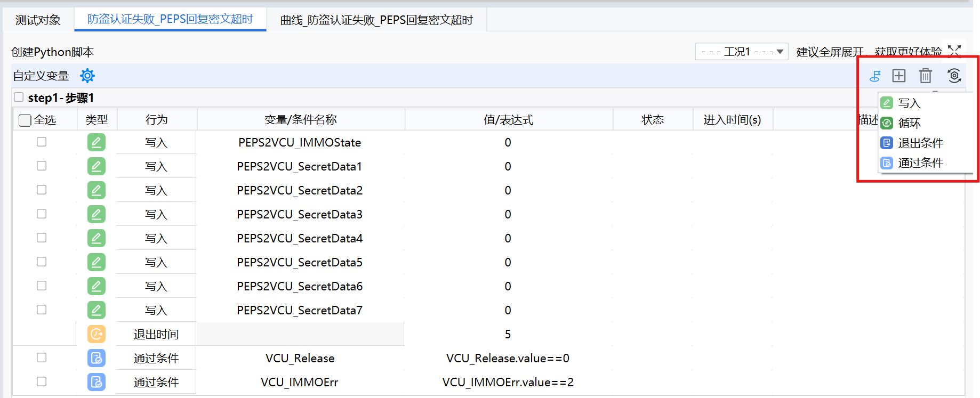Check the VCU_IMMOErr row checkbox
This screenshot has width=980, height=398.
coord(42,381)
